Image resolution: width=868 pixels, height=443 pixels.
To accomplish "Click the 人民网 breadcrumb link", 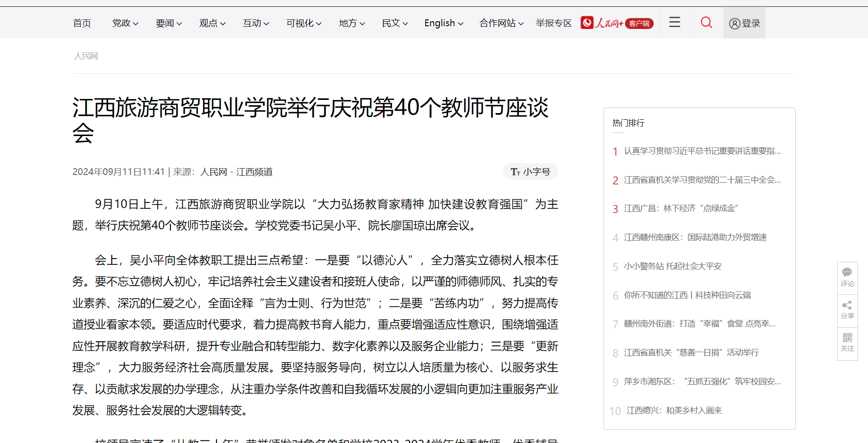I will pyautogui.click(x=86, y=56).
